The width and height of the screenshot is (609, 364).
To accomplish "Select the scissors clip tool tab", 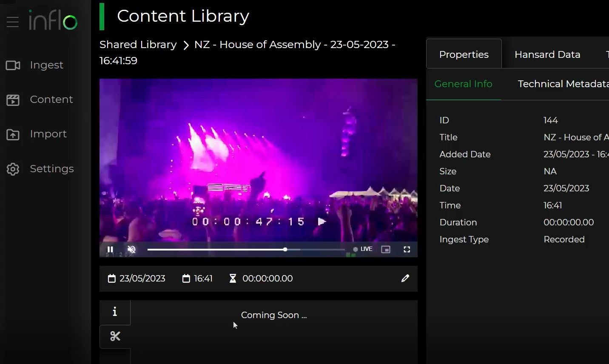I will tap(115, 336).
